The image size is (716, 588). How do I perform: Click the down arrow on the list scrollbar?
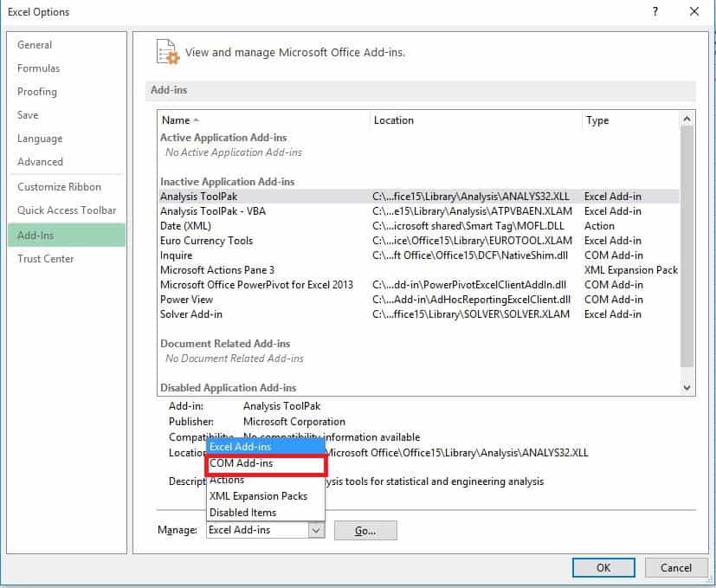click(x=686, y=387)
